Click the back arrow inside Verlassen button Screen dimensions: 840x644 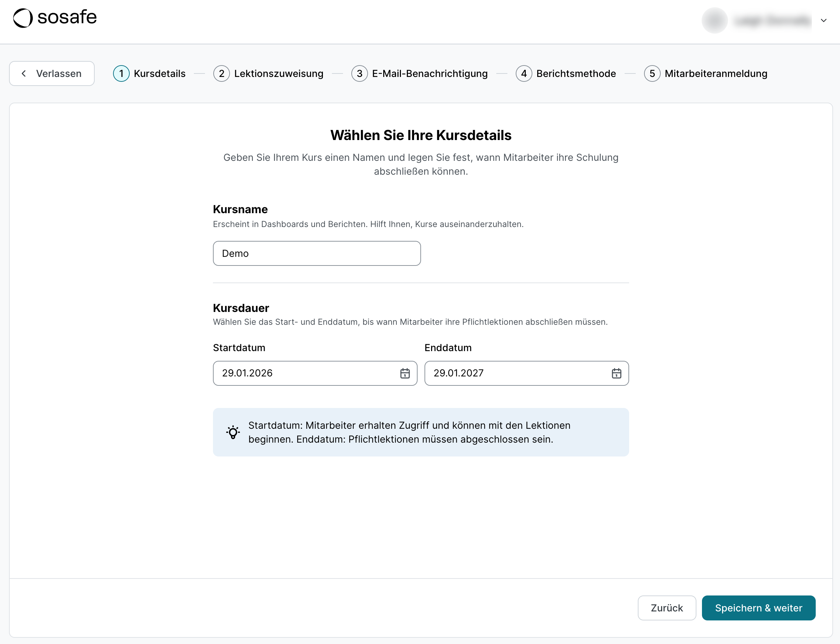click(x=25, y=73)
